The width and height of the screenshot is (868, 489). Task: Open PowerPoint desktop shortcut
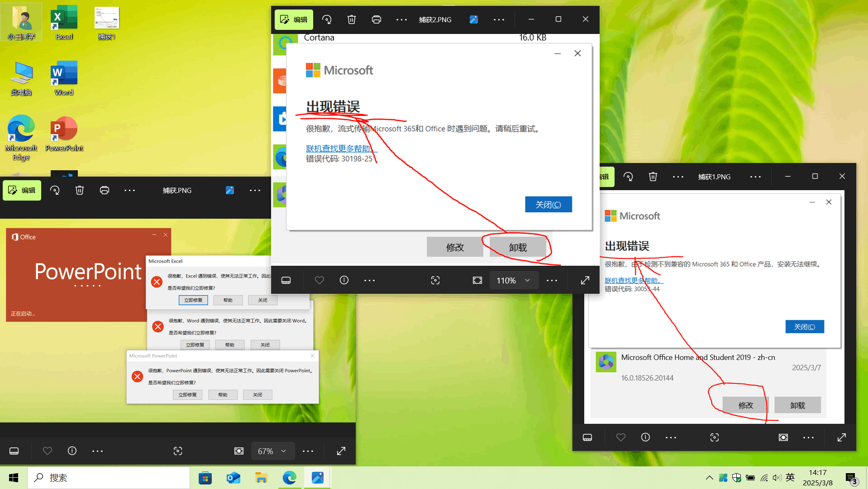point(64,134)
